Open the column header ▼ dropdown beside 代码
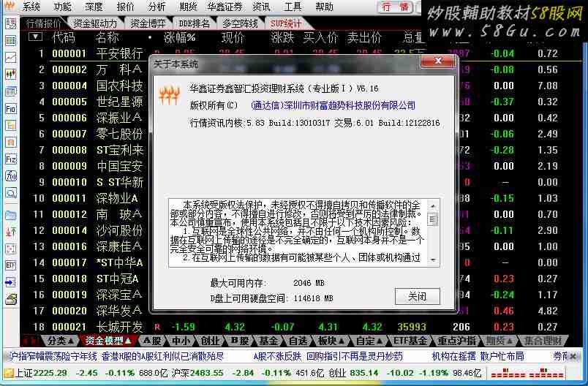The height and width of the screenshot is (386, 588). (x=35, y=37)
